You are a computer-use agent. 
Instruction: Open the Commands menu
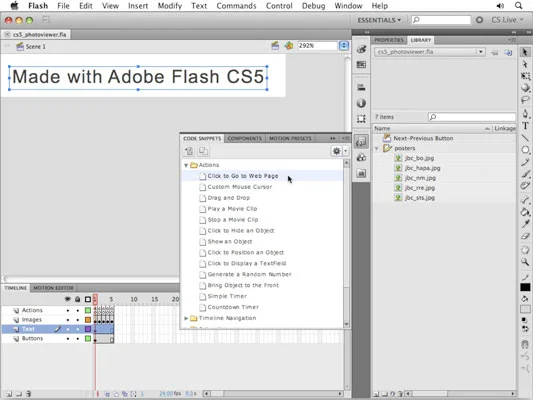tap(236, 6)
